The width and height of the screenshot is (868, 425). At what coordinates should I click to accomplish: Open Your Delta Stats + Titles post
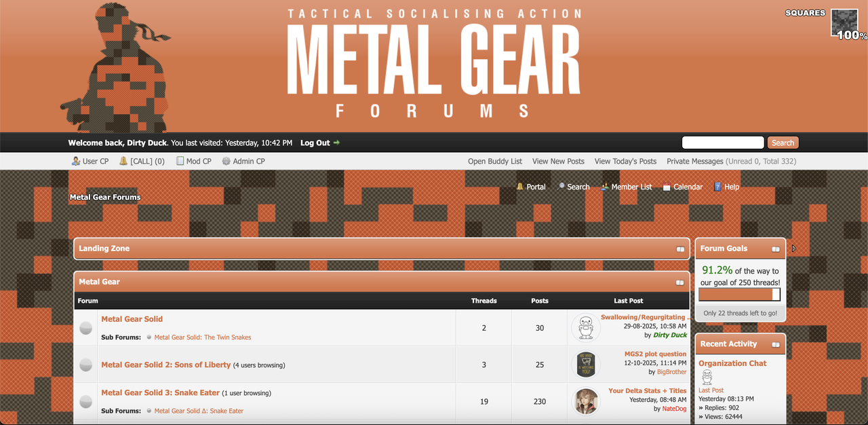647,390
